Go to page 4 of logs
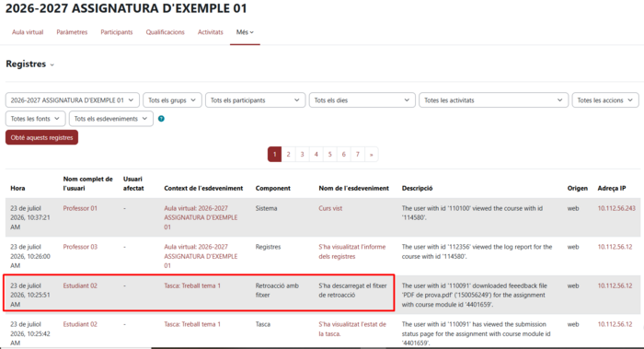The height and width of the screenshot is (349, 644). tap(316, 155)
